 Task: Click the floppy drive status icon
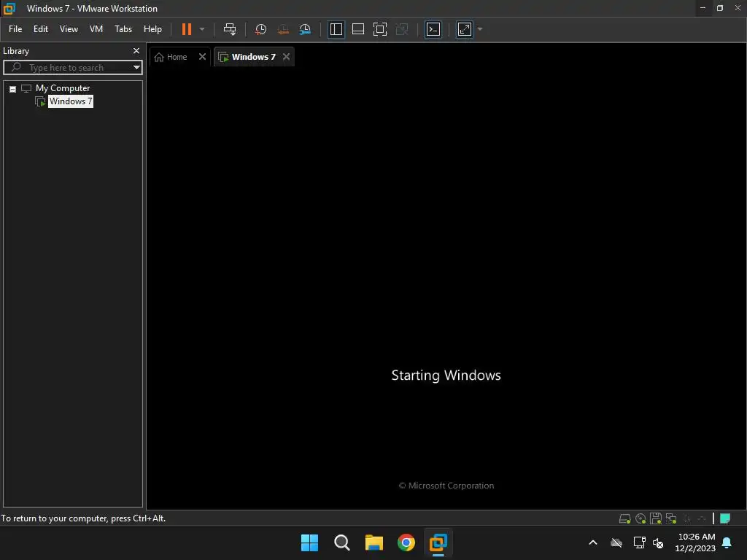coord(656,518)
